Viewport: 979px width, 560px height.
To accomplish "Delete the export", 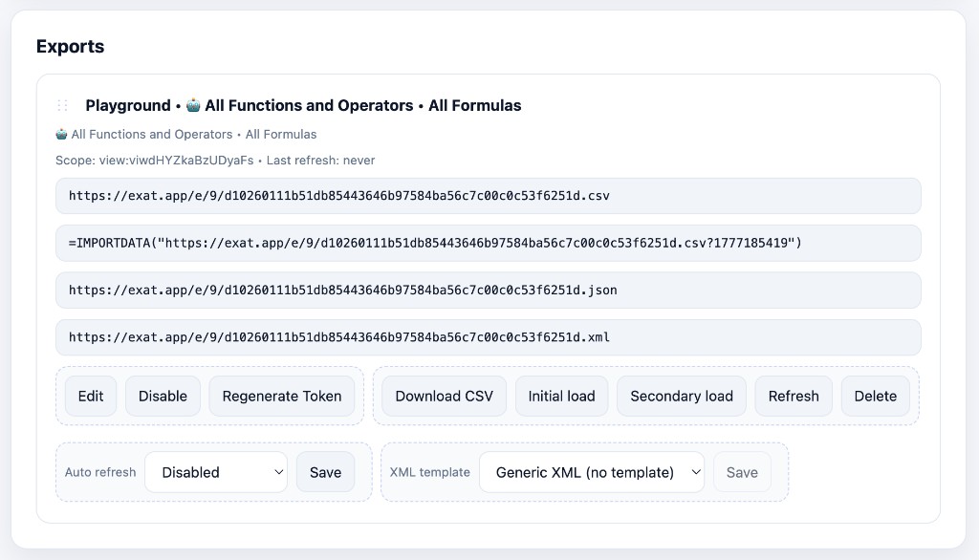I will [x=875, y=395].
